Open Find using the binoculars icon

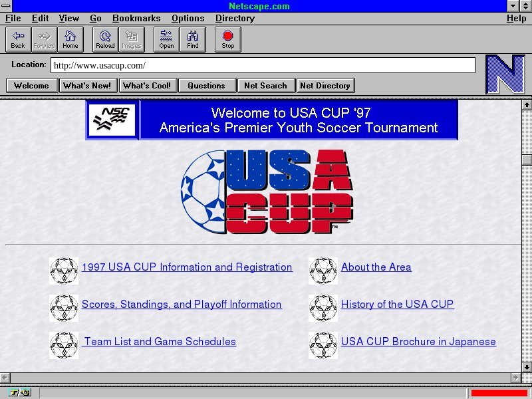193,39
